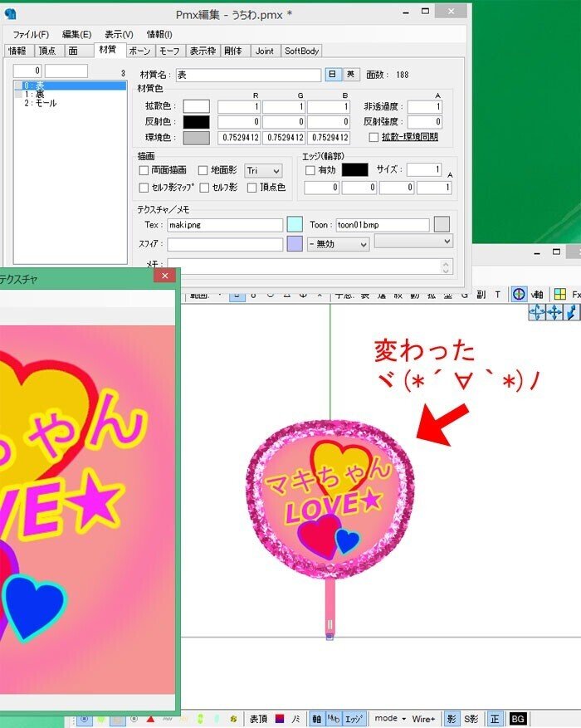The width and height of the screenshot is (581, 728).
Task: Click the red-blue gradient square in the bottom toolbar
Action: coord(280,719)
